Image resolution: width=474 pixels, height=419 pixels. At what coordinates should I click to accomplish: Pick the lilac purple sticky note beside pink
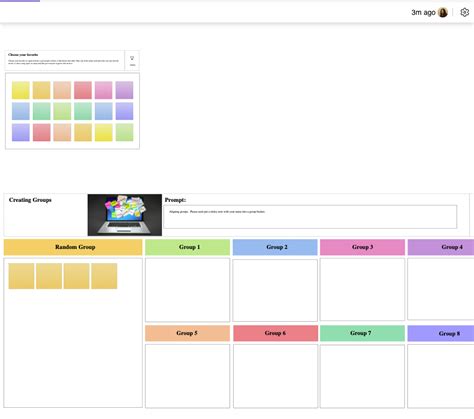tap(124, 90)
